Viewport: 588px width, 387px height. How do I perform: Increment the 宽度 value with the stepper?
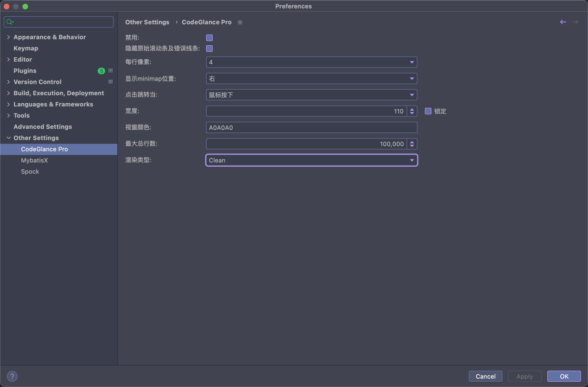(412, 109)
